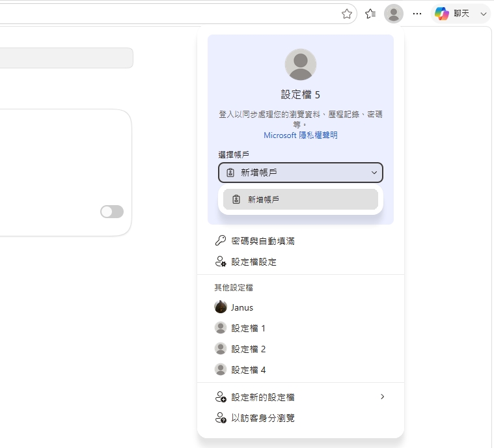Click the favorite star in address bar
Screen dimensions: 494x448
pos(346,14)
